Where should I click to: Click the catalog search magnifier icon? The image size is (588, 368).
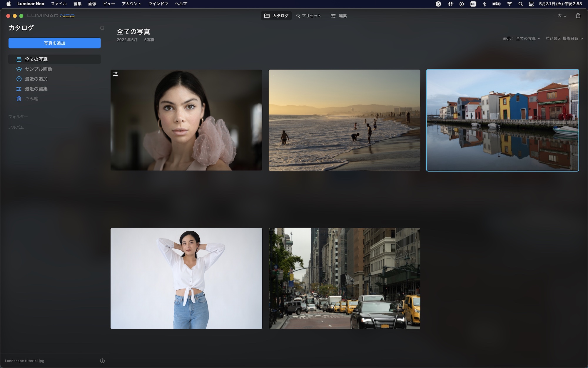(x=102, y=28)
